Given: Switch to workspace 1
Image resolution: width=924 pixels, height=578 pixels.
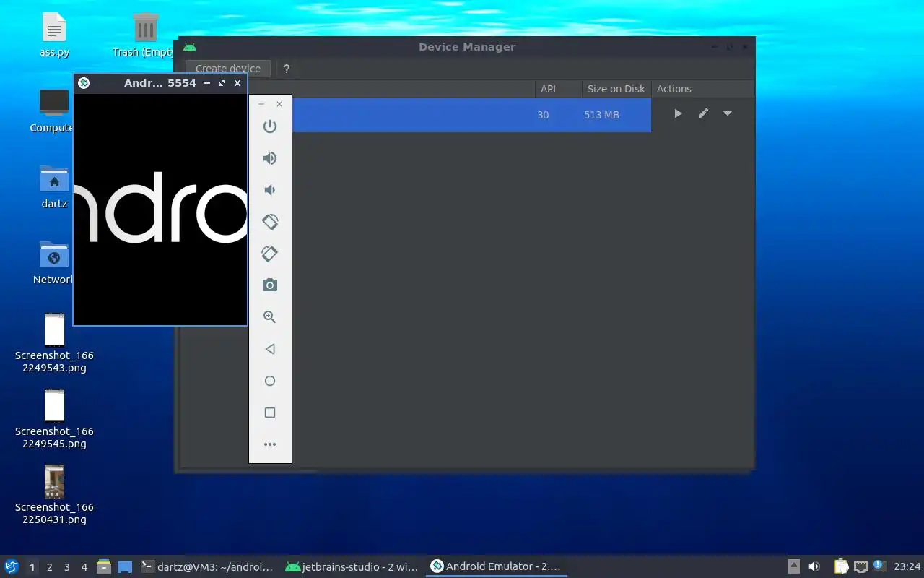Looking at the screenshot, I should point(32,567).
